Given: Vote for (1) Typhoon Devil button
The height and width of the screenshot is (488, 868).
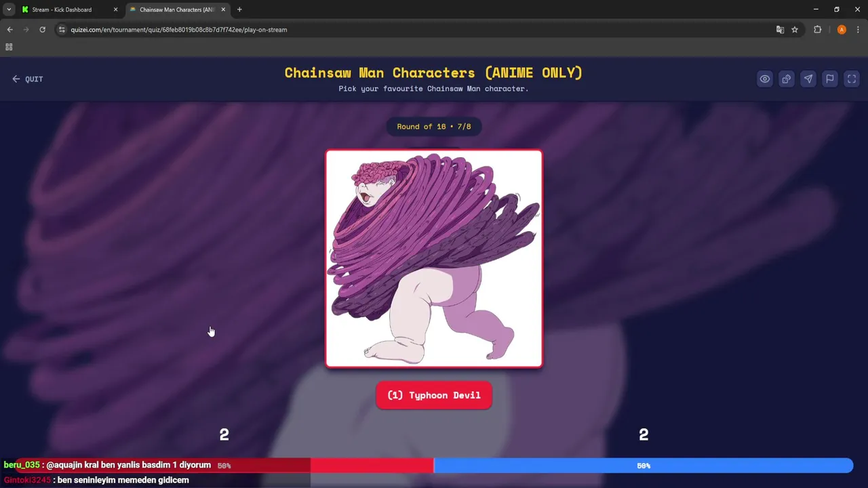Looking at the screenshot, I should (x=434, y=395).
